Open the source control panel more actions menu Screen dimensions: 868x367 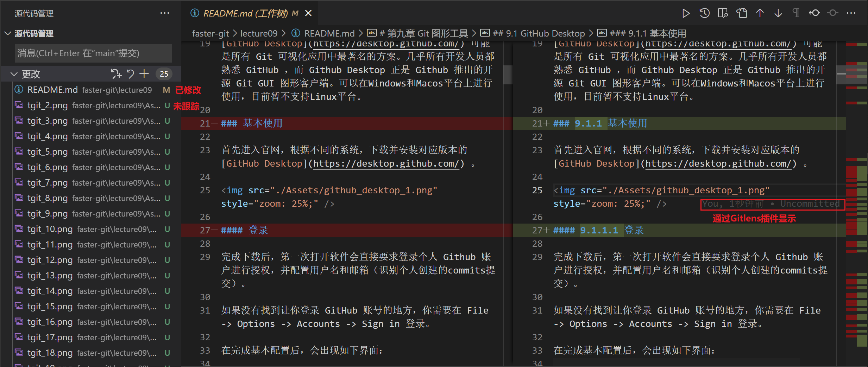[x=164, y=13]
